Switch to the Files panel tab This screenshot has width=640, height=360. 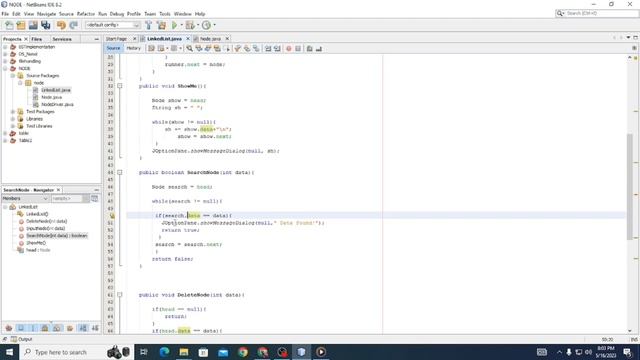pos(37,39)
